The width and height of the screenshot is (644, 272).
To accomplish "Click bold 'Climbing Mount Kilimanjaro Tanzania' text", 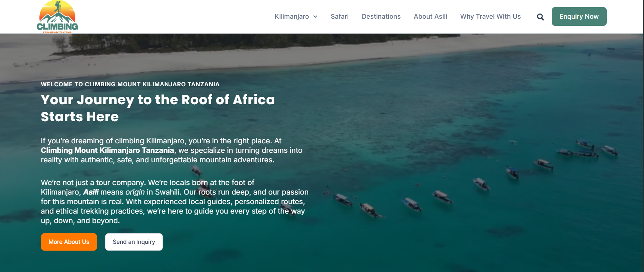I will (x=107, y=150).
